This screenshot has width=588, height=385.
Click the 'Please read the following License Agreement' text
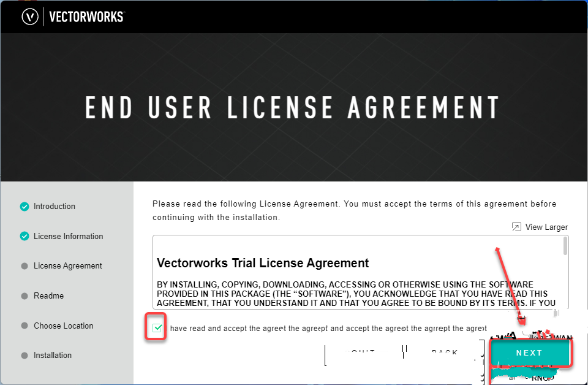tap(355, 210)
